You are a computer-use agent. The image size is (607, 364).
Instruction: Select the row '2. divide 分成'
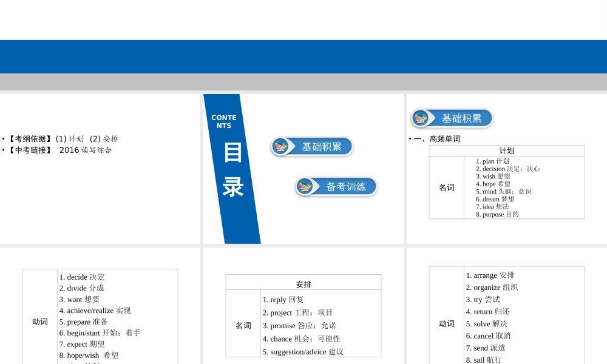(x=81, y=288)
